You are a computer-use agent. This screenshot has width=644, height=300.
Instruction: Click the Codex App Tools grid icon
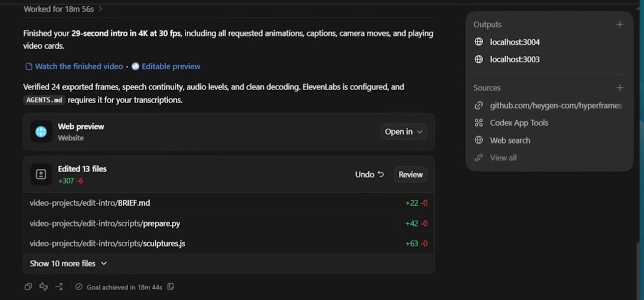(479, 123)
